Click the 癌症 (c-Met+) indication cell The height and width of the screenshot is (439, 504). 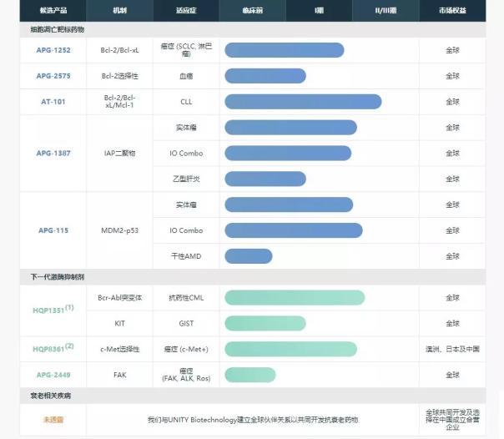[x=186, y=349]
